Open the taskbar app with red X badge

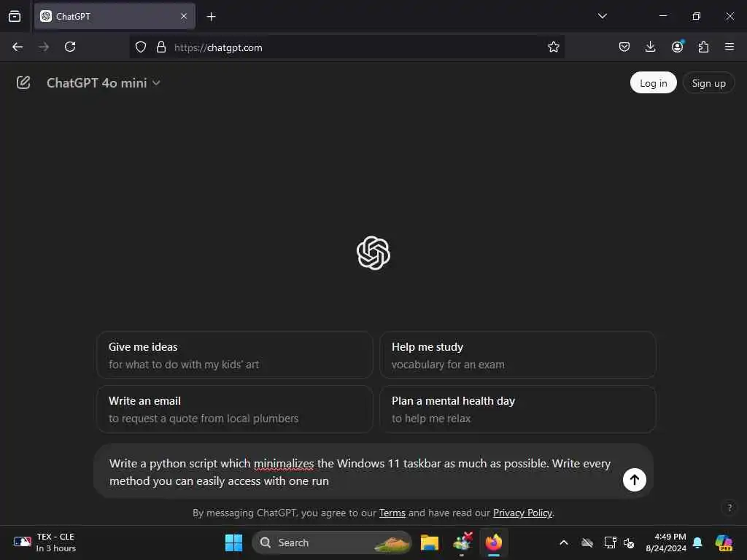462,542
